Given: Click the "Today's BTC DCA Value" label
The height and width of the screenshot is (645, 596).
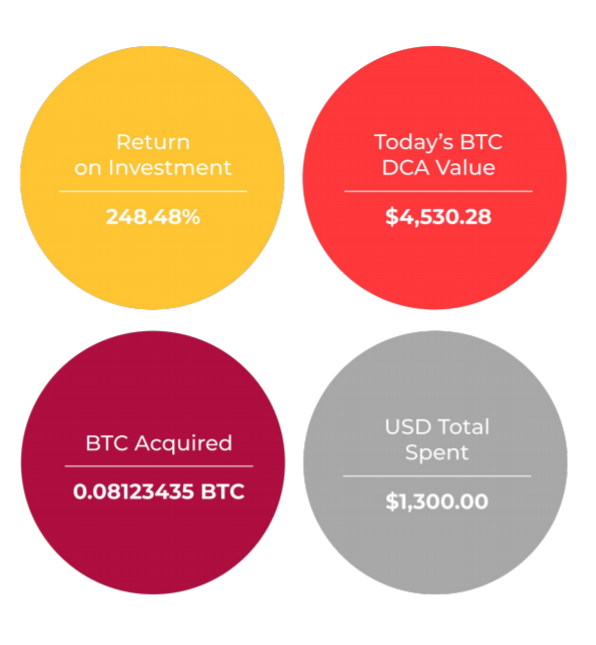Looking at the screenshot, I should tap(438, 155).
